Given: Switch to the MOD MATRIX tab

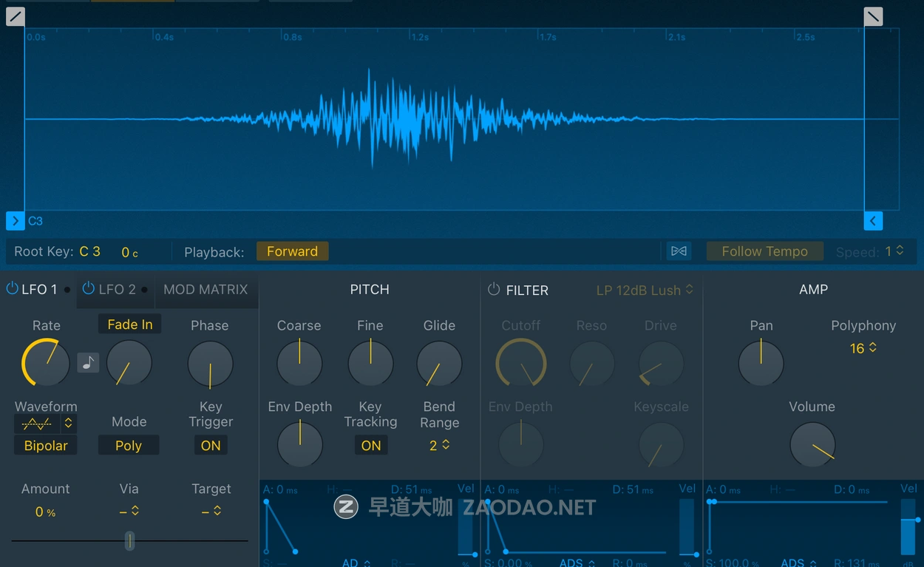Looking at the screenshot, I should (x=205, y=290).
